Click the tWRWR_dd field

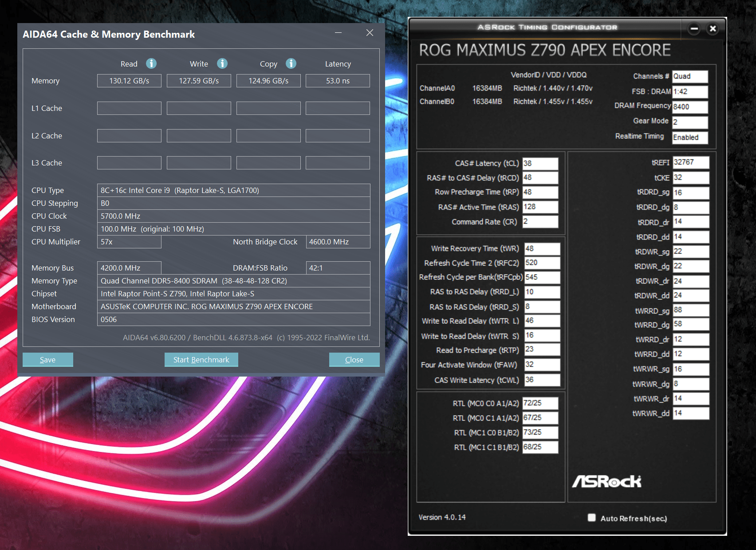(691, 413)
